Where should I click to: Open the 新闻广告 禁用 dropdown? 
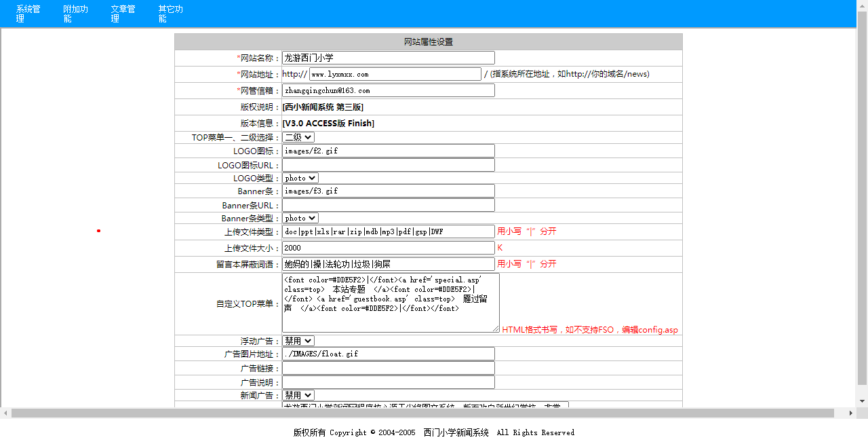[x=298, y=395]
